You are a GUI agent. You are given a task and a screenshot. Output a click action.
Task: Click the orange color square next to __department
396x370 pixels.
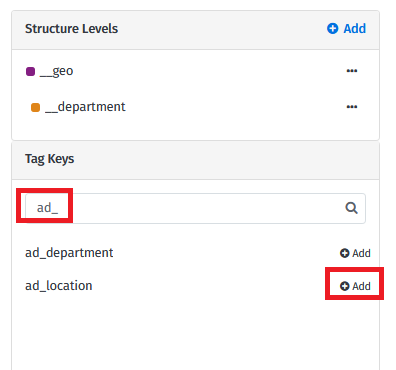35,107
